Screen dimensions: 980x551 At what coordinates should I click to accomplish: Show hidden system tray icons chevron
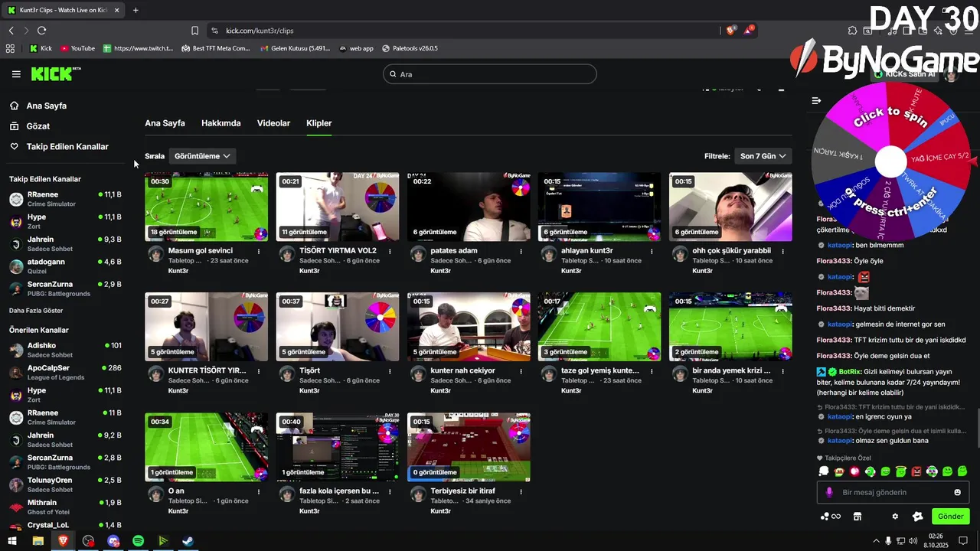coord(876,541)
